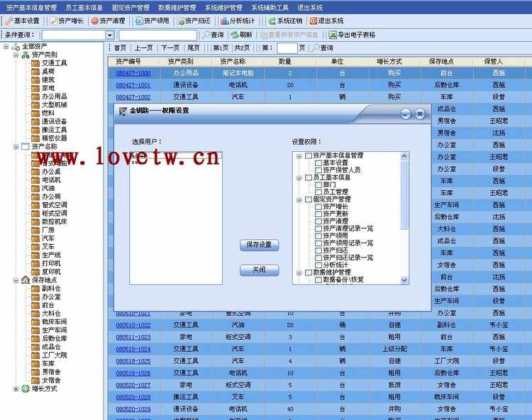Open 资产领用 from the toolbar
532x420 pixels.
pos(139,21)
